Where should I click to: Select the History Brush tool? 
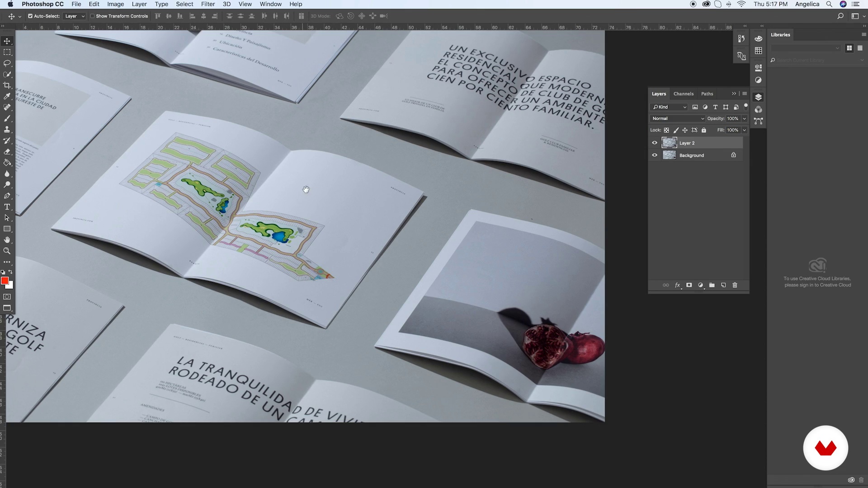coord(7,141)
